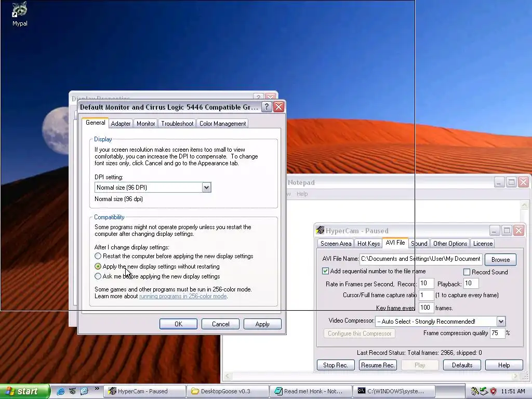This screenshot has height=399, width=532.
Task: Open the HyperCam tray icon
Action: 475,391
